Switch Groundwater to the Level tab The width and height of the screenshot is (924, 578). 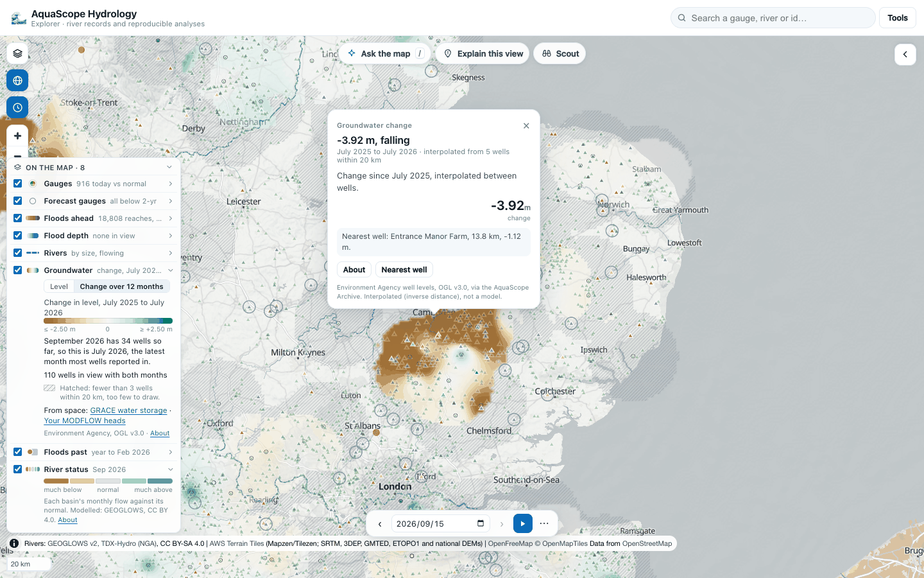click(59, 286)
